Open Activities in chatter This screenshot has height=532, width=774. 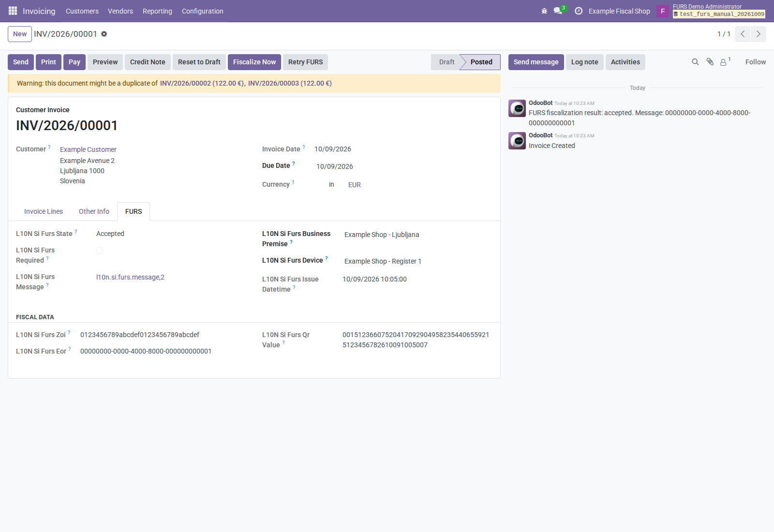pyautogui.click(x=625, y=62)
